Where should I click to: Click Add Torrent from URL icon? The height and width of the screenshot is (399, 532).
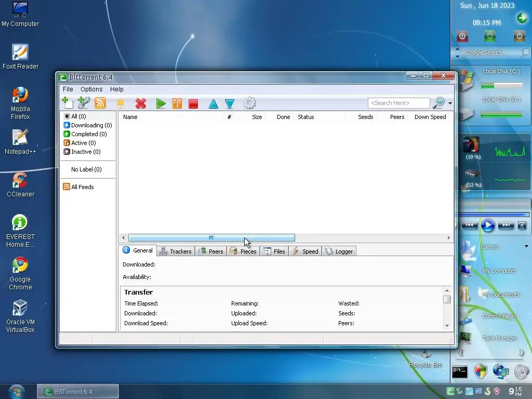84,102
